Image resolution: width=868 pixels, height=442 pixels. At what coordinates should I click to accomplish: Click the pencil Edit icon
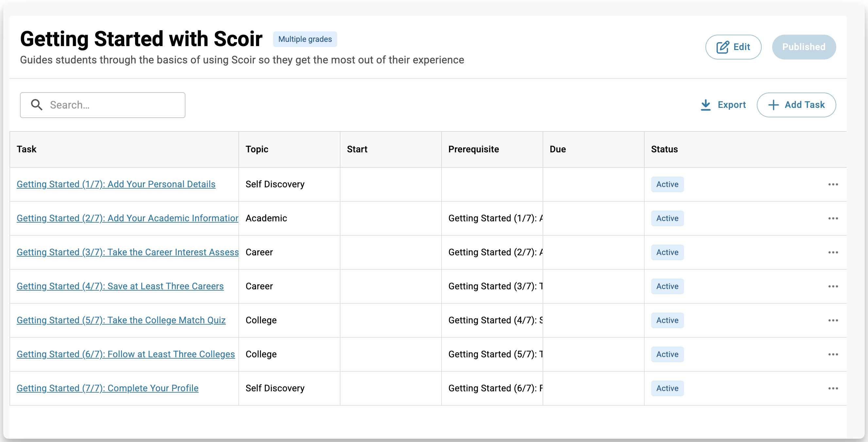point(722,47)
